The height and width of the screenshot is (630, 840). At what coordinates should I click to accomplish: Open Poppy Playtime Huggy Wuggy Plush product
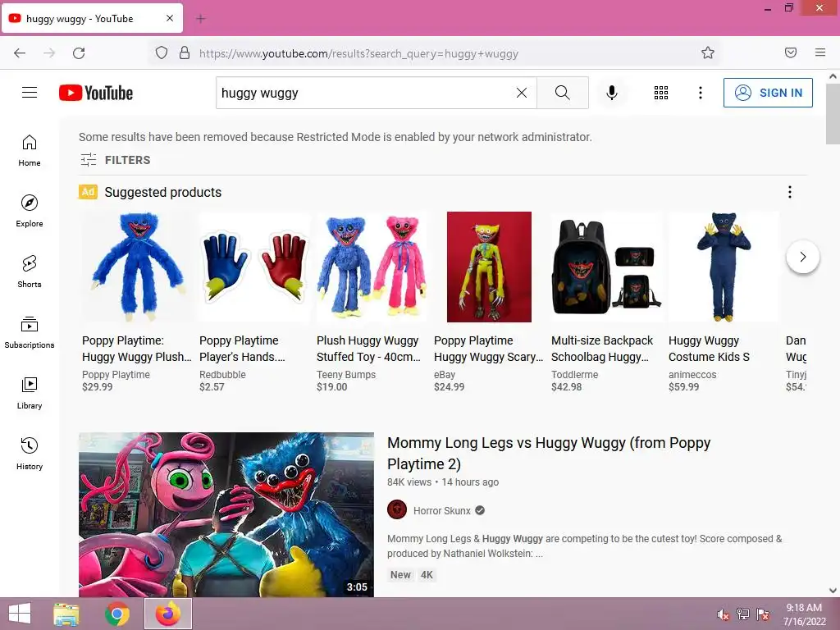pos(137,349)
